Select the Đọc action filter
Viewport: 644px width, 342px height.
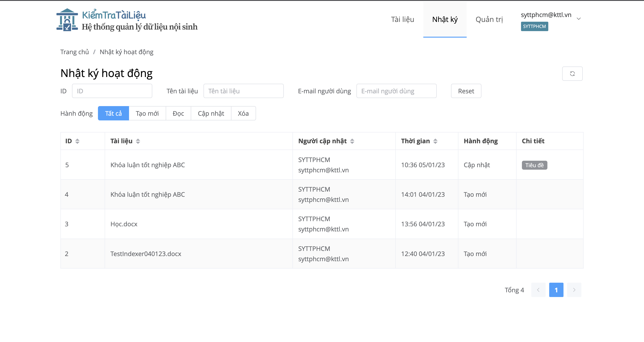click(x=178, y=113)
